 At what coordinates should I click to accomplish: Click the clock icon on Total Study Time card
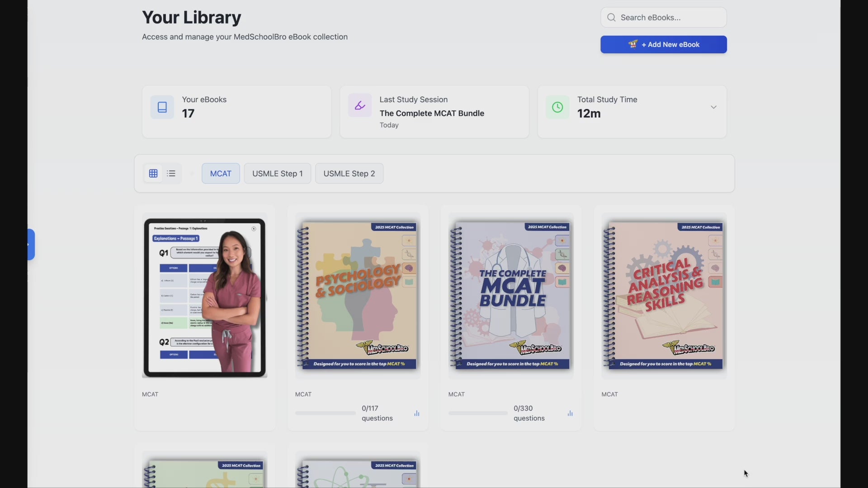(x=557, y=107)
